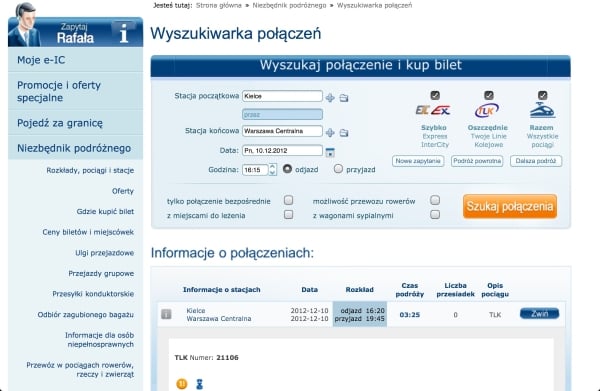
Task: Click Warszawa Centralna in results row
Action: click(x=219, y=318)
